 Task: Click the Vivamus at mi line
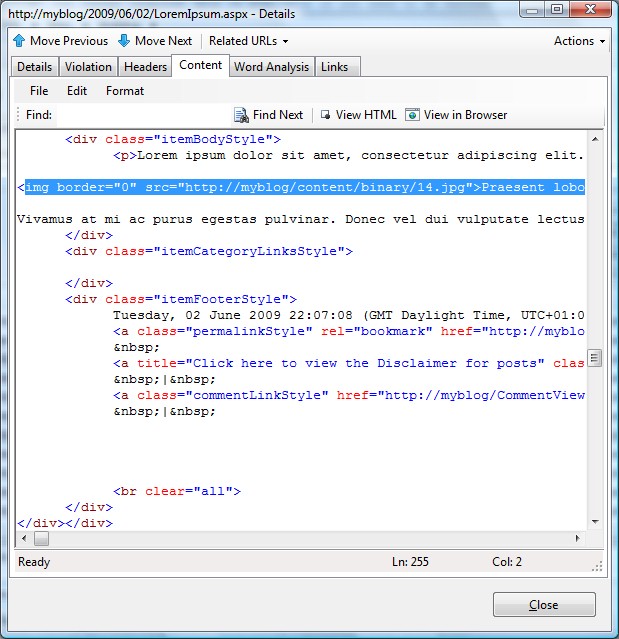coord(301,219)
